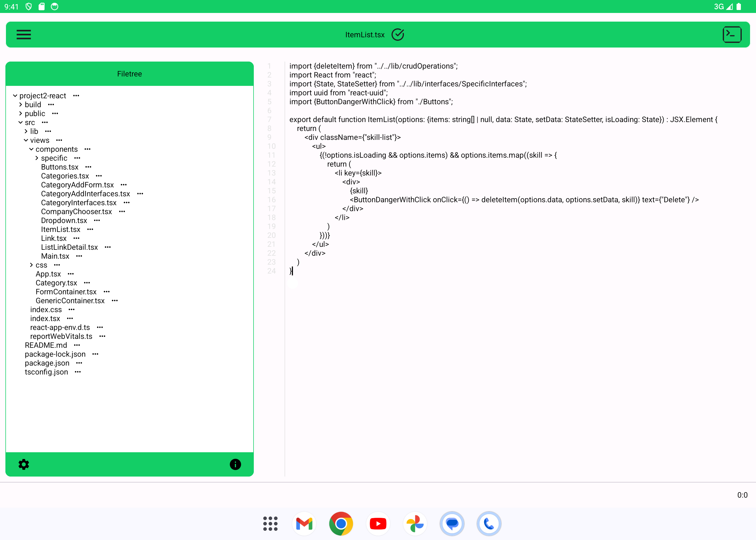
Task: Open CompanyChooser.tsx file
Action: coord(76,211)
